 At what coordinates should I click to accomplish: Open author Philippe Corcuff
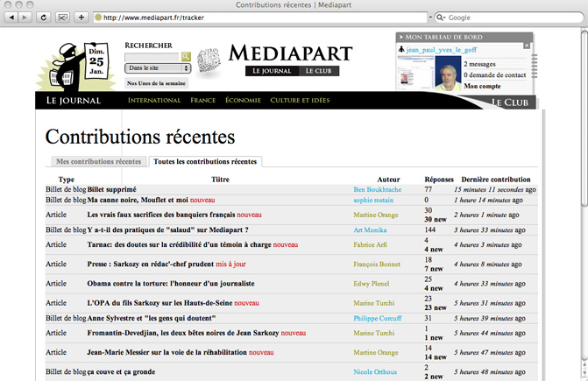(x=378, y=319)
